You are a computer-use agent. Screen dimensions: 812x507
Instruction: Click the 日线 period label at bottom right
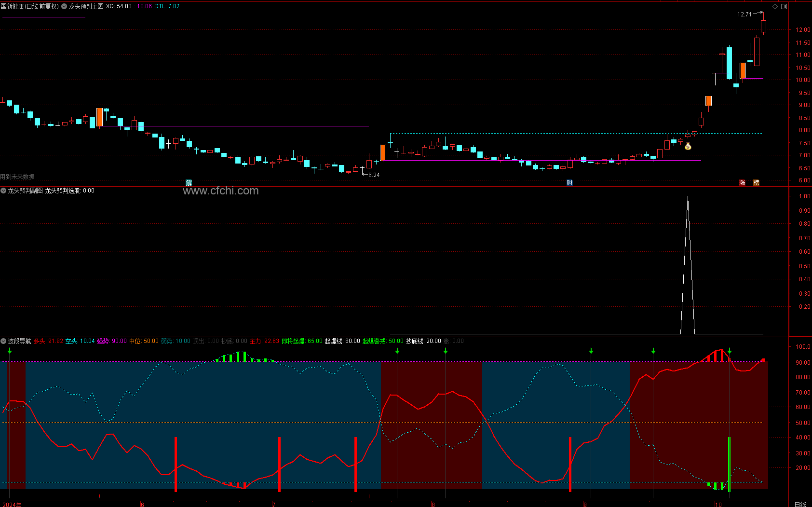click(x=800, y=504)
